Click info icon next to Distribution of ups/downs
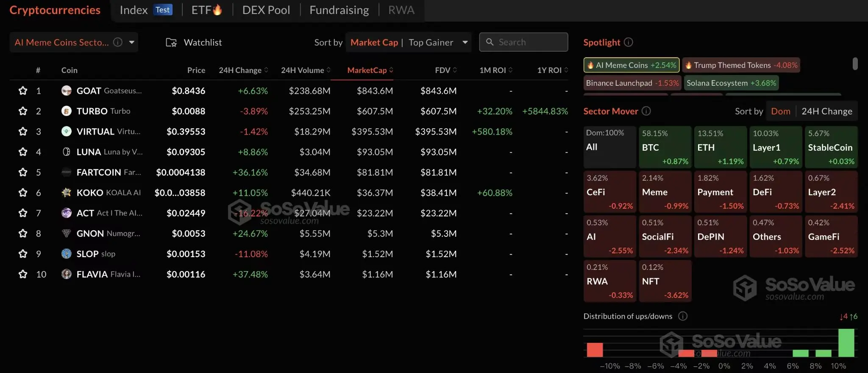868x373 pixels. 682,316
